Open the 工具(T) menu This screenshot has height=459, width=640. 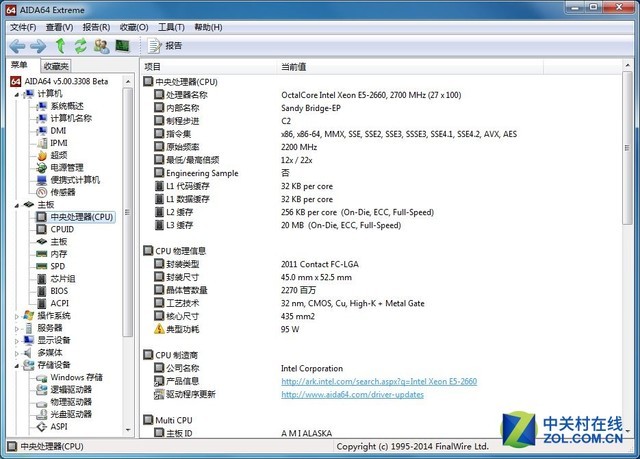(x=171, y=27)
